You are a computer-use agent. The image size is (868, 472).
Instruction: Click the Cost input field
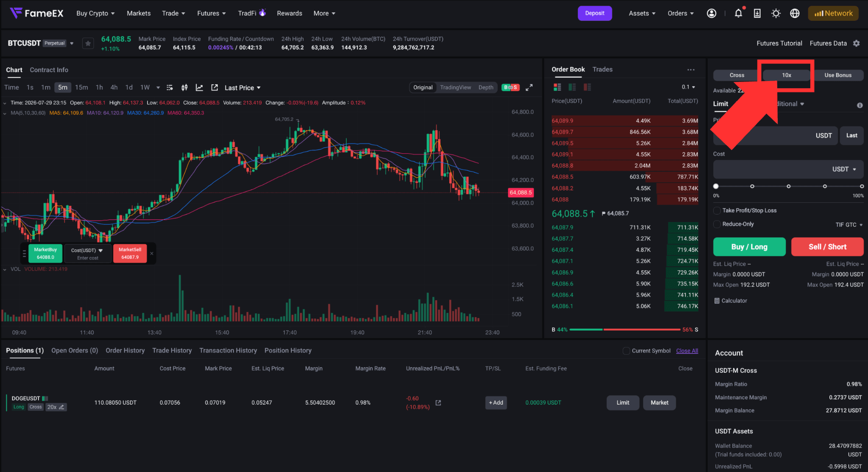pyautogui.click(x=788, y=169)
